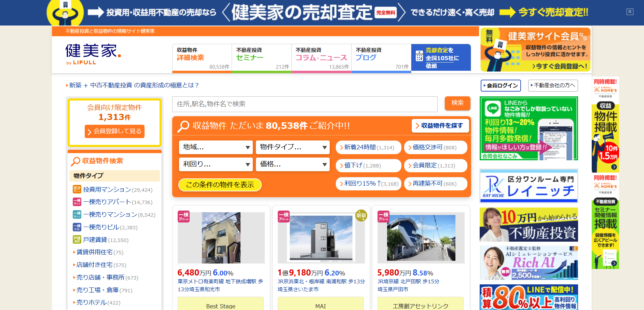
Task: Click the 健美家 by LIFULL logo
Action: tap(93, 54)
